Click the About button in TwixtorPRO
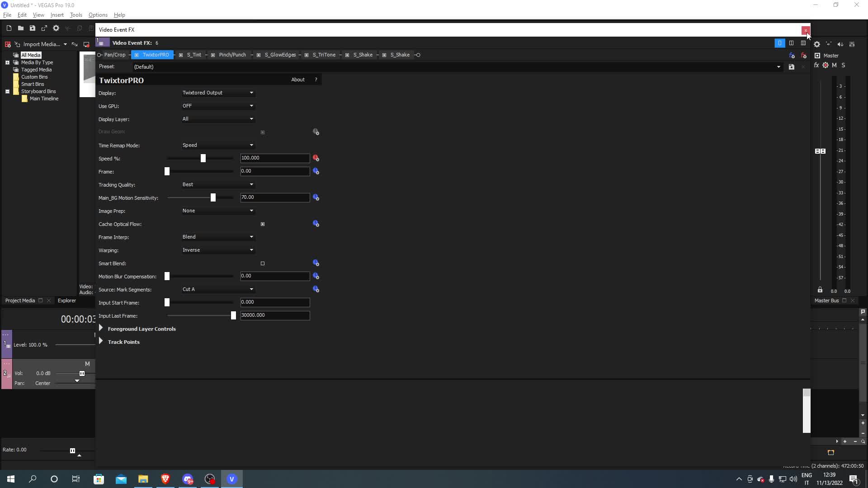This screenshot has height=488, width=868. pos(298,80)
